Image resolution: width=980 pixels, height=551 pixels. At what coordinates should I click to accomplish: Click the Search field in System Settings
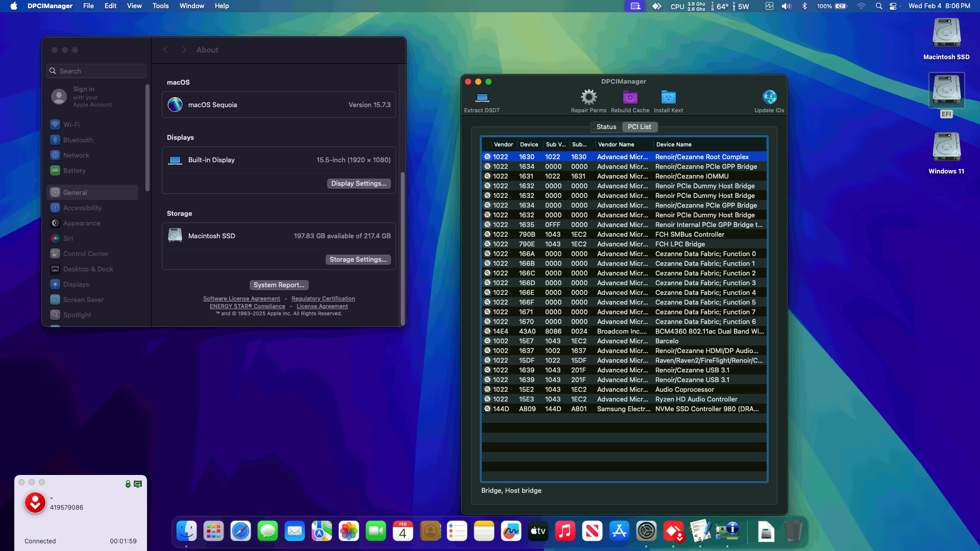tap(96, 71)
